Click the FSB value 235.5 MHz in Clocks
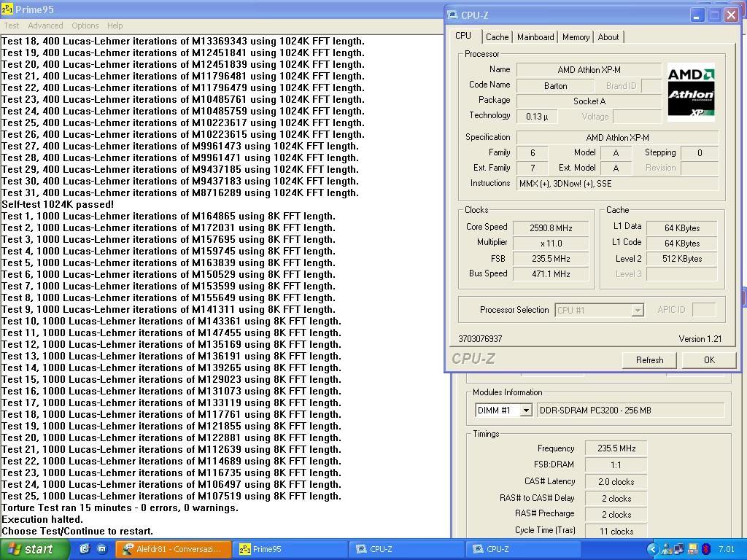This screenshot has height=560, width=747. click(551, 259)
